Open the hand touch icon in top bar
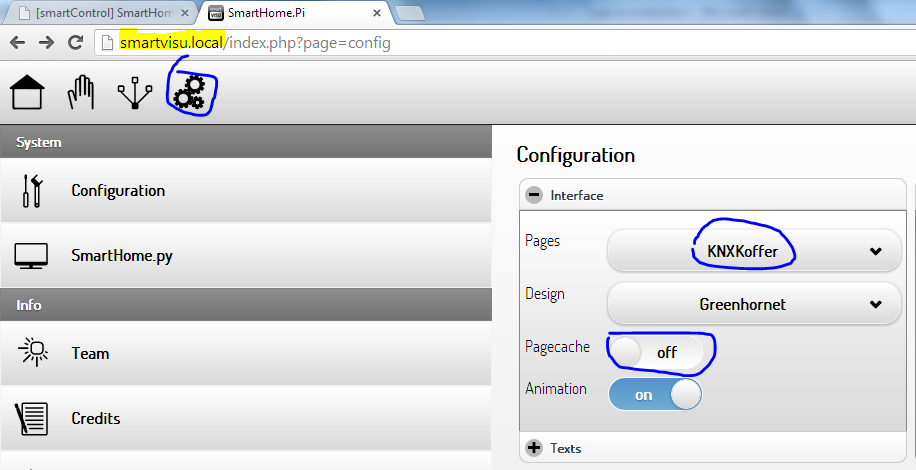 81,92
